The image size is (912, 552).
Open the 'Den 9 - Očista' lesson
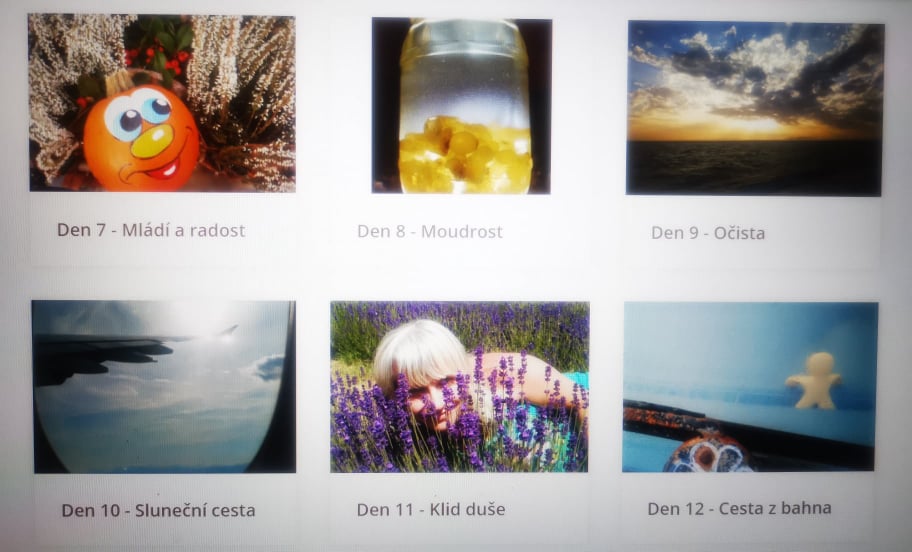pyautogui.click(x=708, y=233)
